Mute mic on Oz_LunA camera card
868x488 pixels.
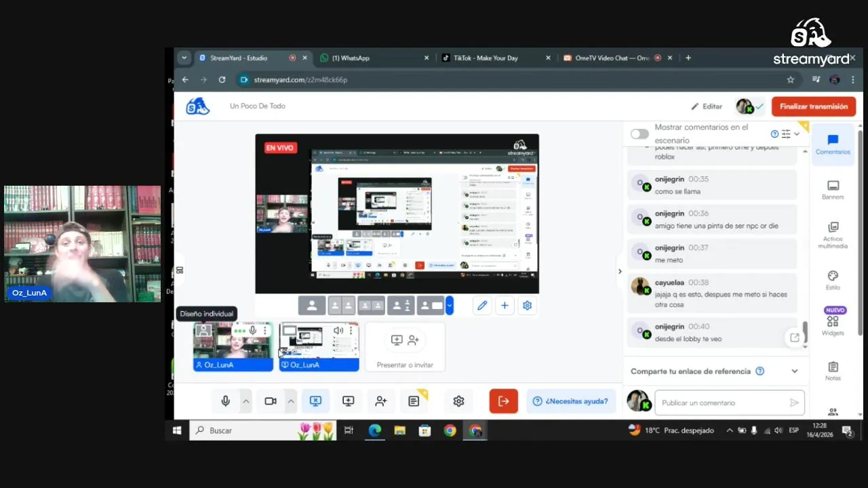(253, 331)
